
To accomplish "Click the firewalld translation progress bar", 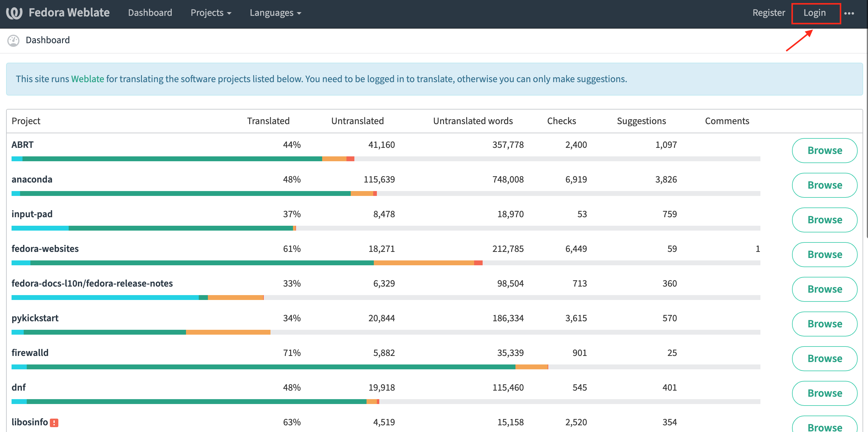I will coord(386,367).
